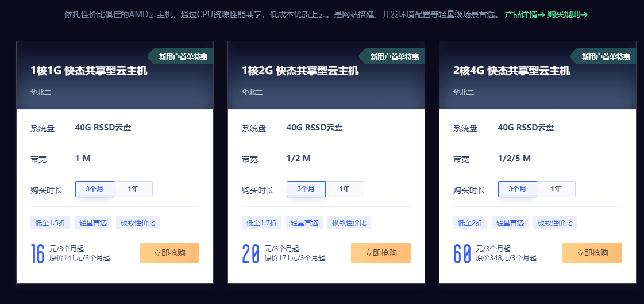Switch 2核4G card to 1年 duration
Viewport: 644px width, 304px height.
(x=556, y=189)
